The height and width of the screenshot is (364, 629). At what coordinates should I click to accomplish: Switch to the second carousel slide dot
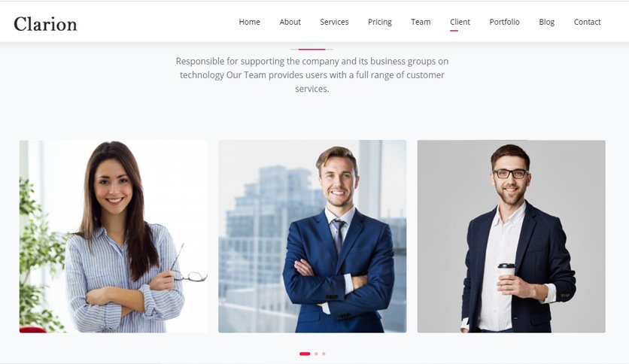click(316, 353)
